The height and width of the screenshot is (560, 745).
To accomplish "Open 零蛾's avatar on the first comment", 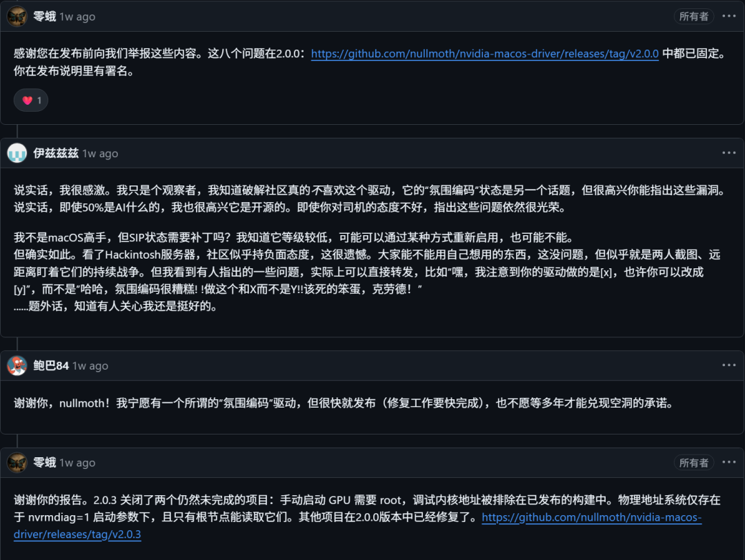I will click(17, 16).
